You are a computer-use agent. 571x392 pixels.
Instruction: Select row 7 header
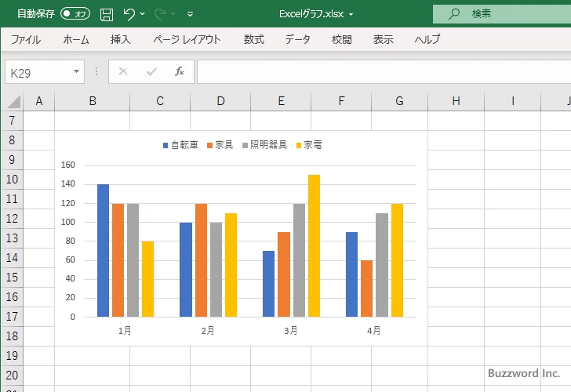12,121
